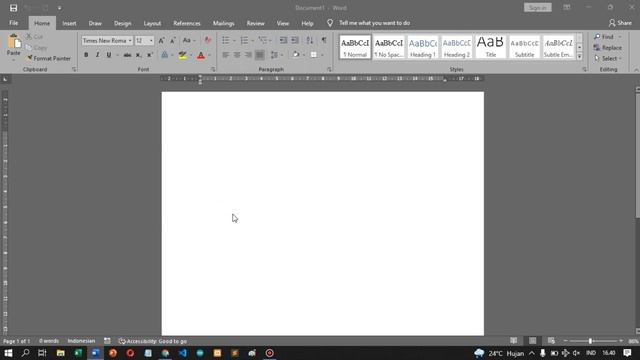This screenshot has height=360, width=640.
Task: Click the zoom slider handle
Action: pos(590,341)
